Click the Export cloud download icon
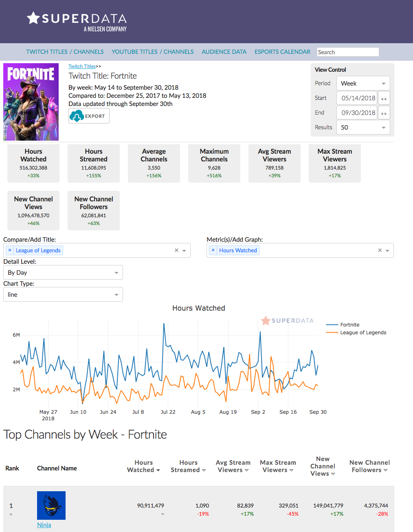 (x=77, y=116)
